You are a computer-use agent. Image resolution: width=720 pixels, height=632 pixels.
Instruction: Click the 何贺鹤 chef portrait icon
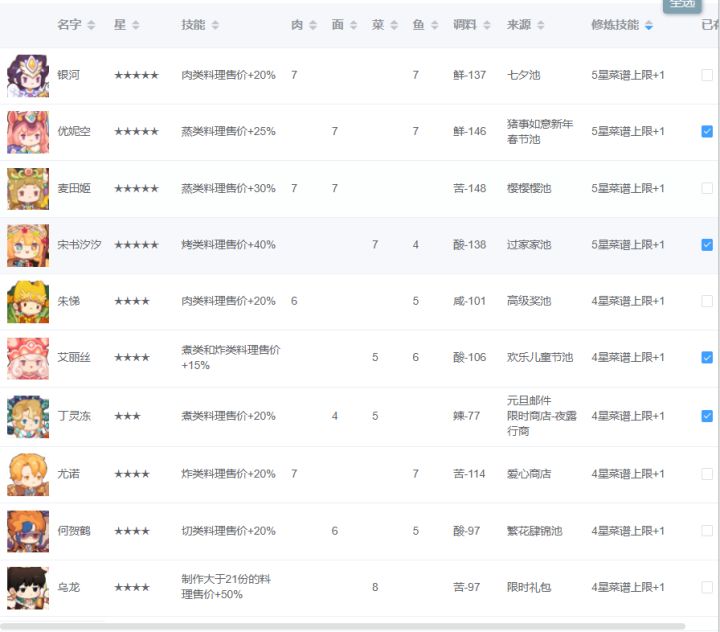[28, 531]
